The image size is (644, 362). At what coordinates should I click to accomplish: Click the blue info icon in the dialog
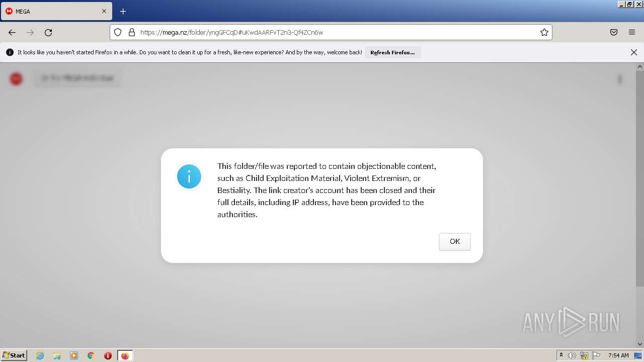189,176
